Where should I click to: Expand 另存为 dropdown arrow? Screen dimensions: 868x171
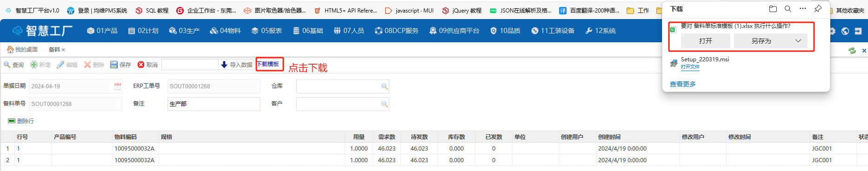798,41
